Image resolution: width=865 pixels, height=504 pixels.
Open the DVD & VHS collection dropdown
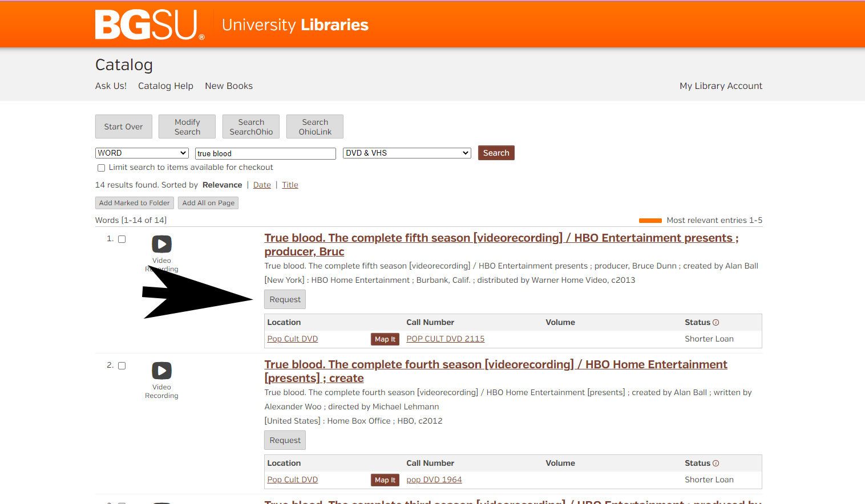click(406, 153)
